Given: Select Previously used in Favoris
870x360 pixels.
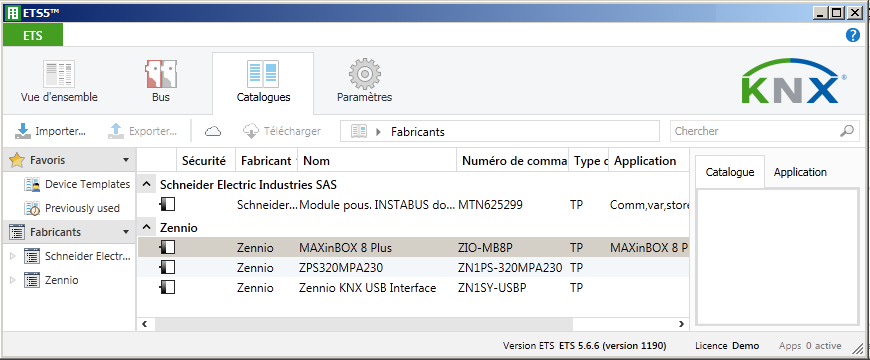Looking at the screenshot, I should pyautogui.click(x=82, y=209).
